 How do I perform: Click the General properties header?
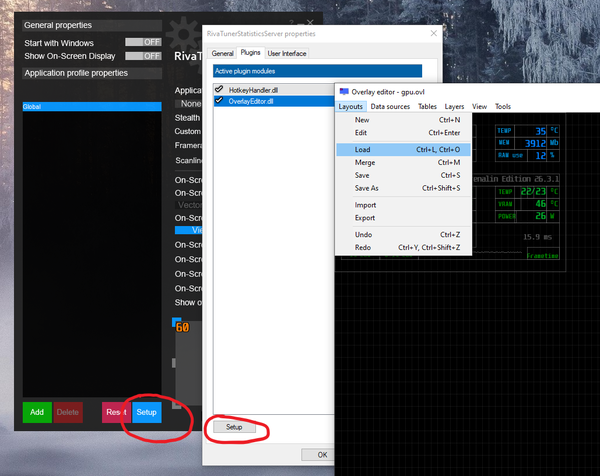[92, 25]
